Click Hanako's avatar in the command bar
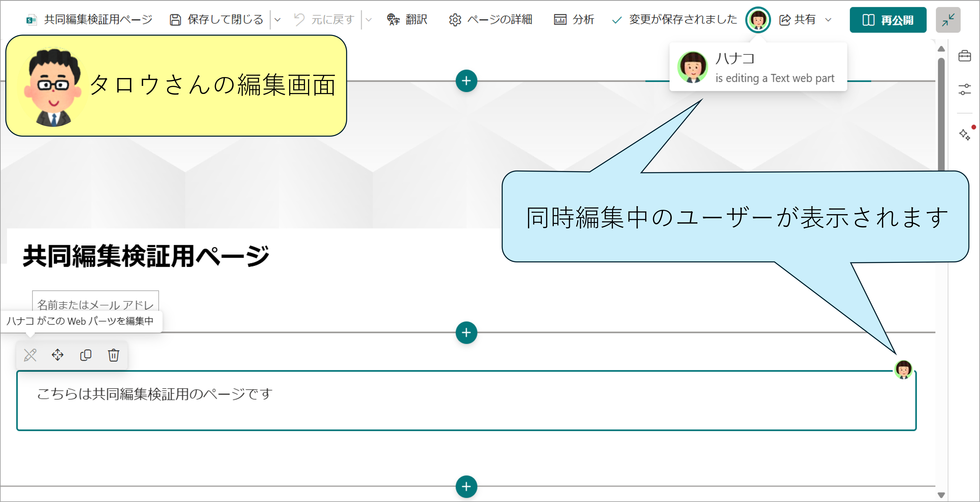The image size is (980, 502). pyautogui.click(x=758, y=20)
